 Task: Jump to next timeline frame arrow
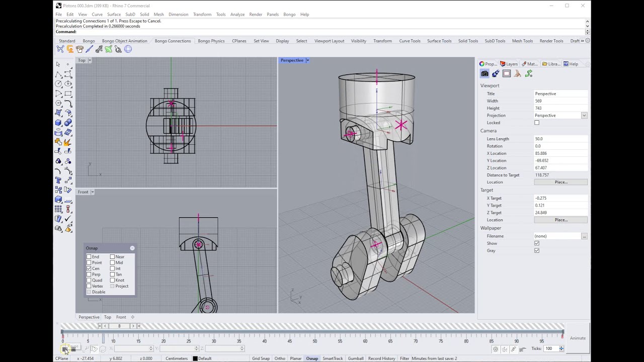(133, 326)
